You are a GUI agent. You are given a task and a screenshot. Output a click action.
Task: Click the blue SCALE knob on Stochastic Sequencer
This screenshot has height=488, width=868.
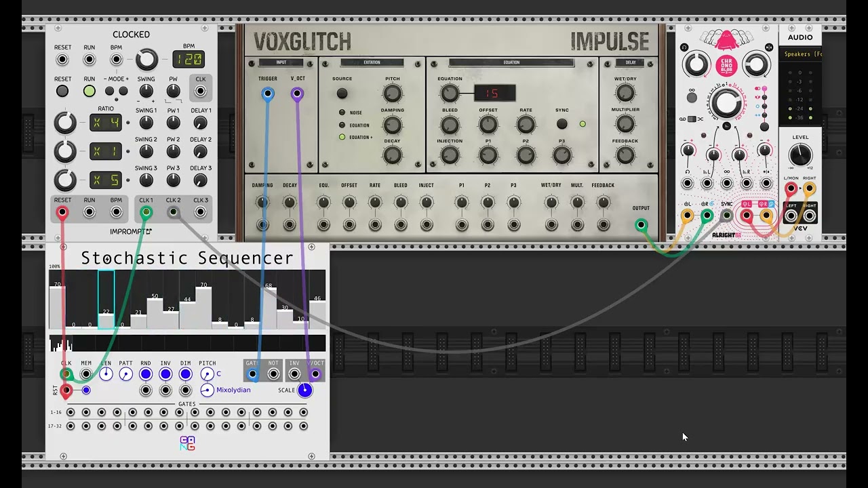point(304,390)
